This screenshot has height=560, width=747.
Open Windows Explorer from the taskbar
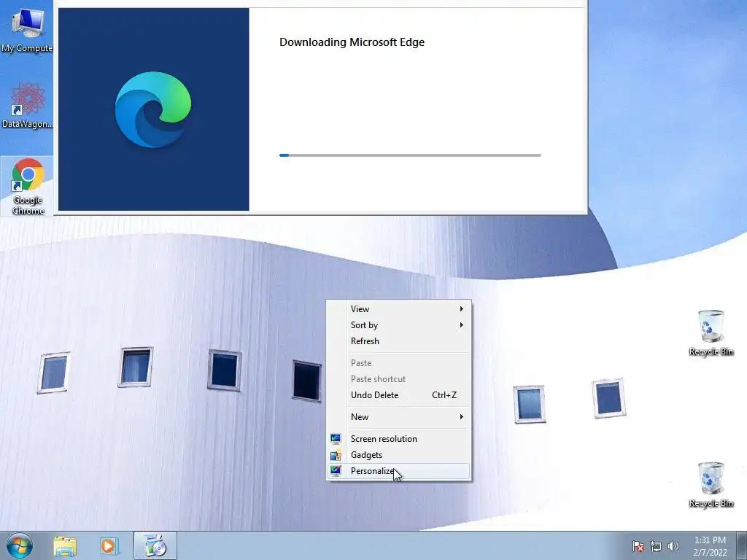click(65, 546)
